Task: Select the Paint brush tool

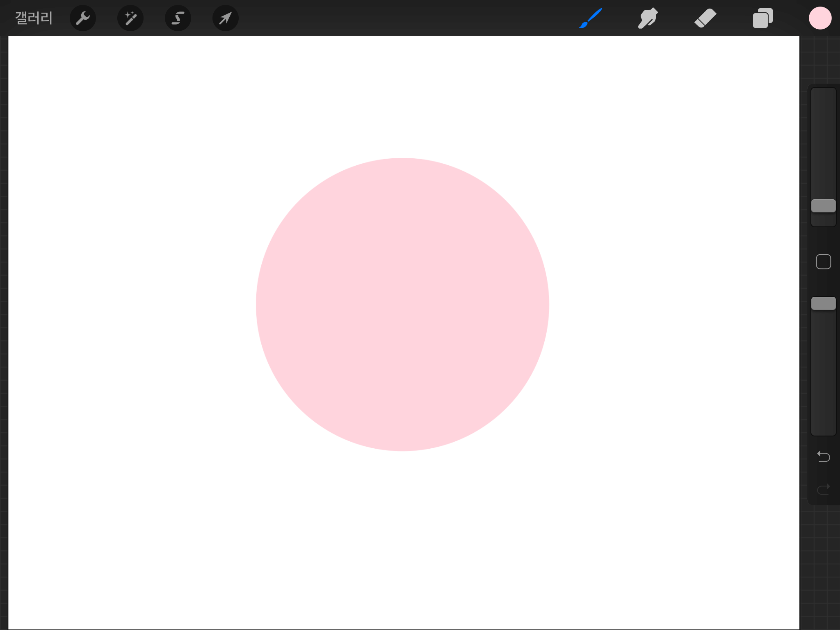Action: 591,18
